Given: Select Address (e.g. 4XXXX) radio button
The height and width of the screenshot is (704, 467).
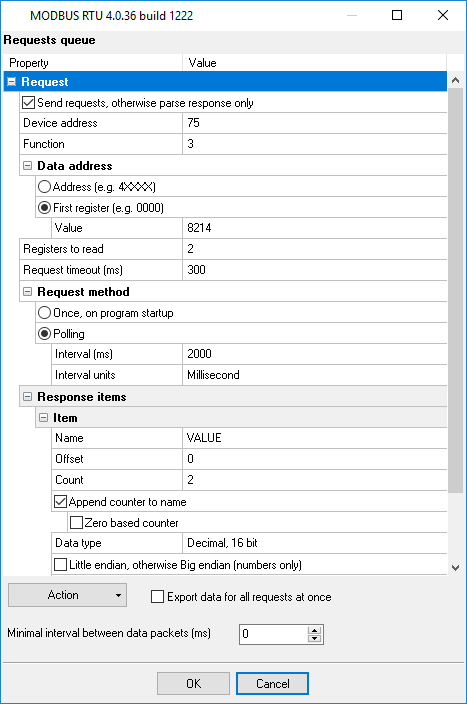Looking at the screenshot, I should 44,186.
